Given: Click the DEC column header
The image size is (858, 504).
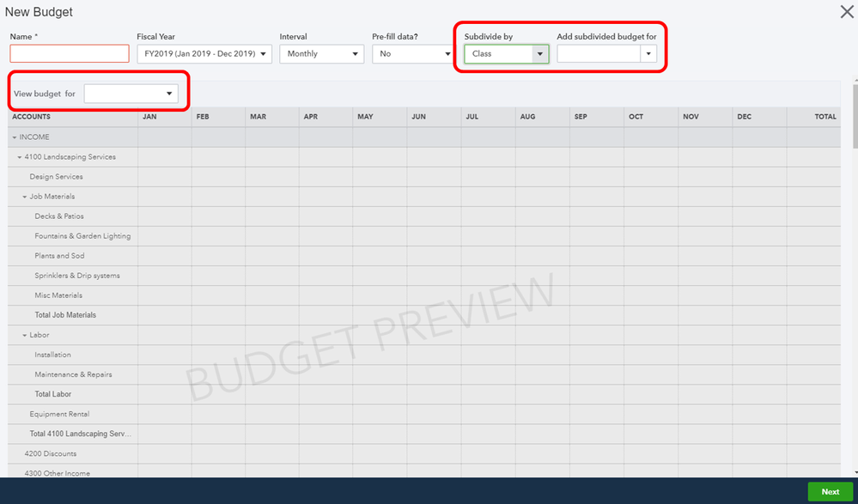Looking at the screenshot, I should tap(759, 117).
